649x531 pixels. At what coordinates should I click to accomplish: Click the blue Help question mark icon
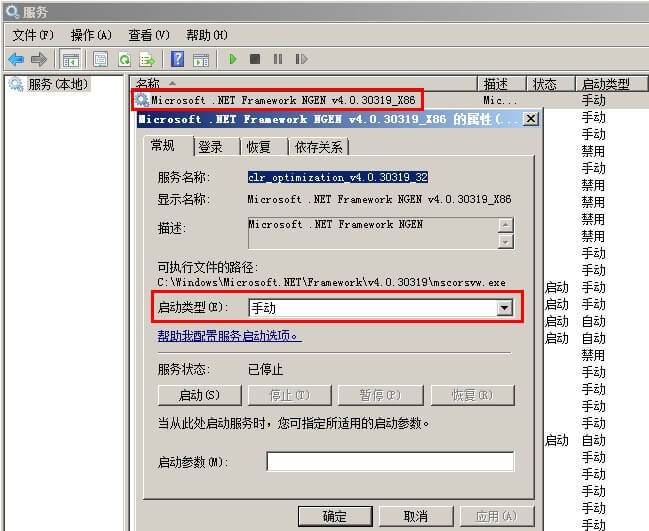(x=177, y=59)
